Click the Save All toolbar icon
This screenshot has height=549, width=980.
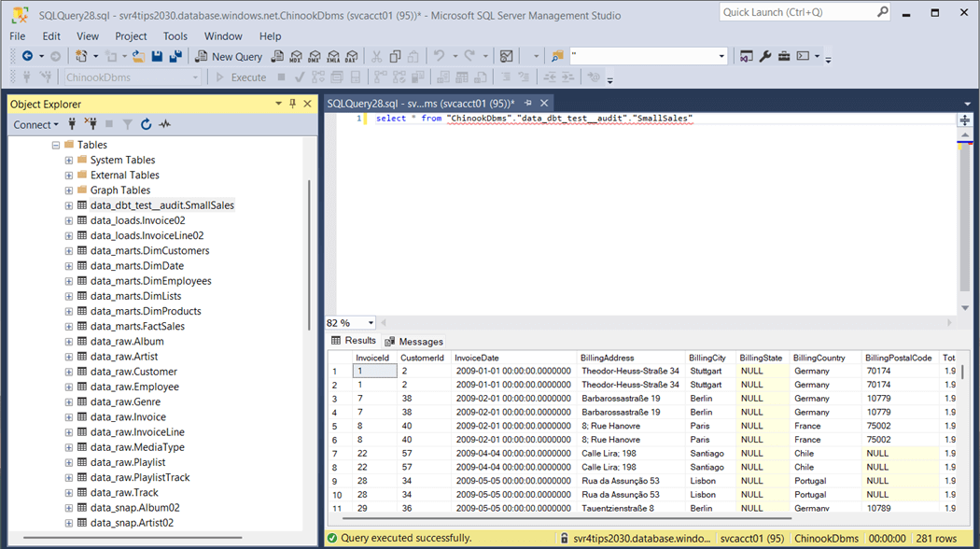tap(175, 57)
